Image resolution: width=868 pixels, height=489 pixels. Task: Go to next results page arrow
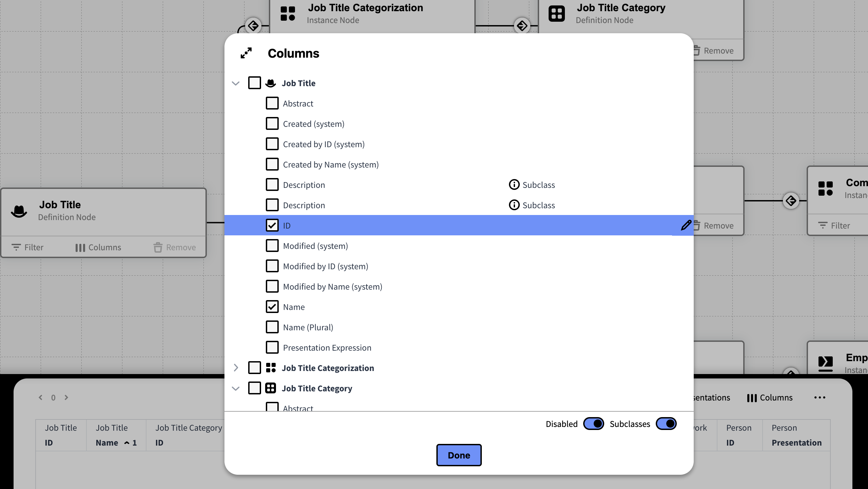point(66,397)
